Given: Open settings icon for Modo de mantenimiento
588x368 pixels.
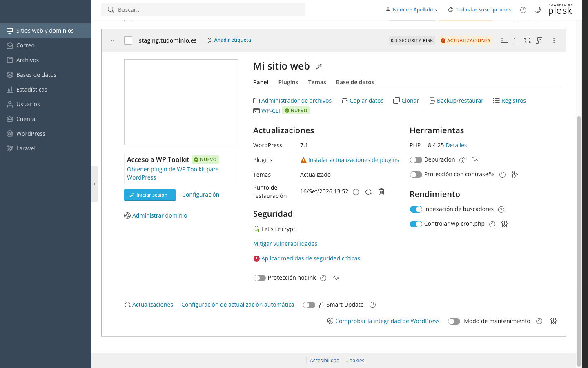Looking at the screenshot, I should coord(553,321).
